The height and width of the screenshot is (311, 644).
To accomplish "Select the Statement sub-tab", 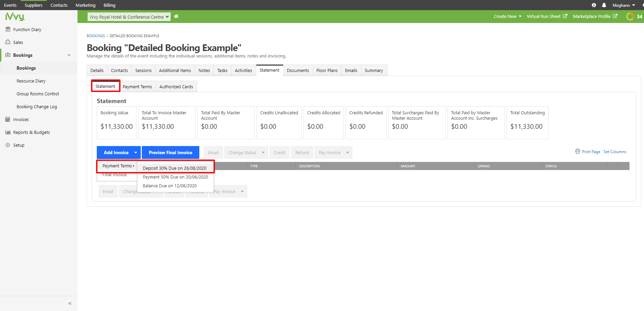I will pyautogui.click(x=105, y=86).
